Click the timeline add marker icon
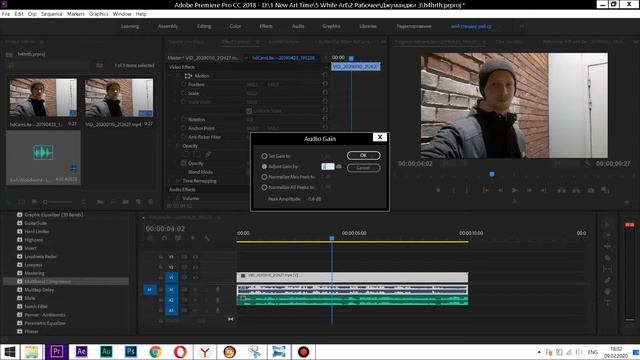640x360 pixels. pos(193,238)
